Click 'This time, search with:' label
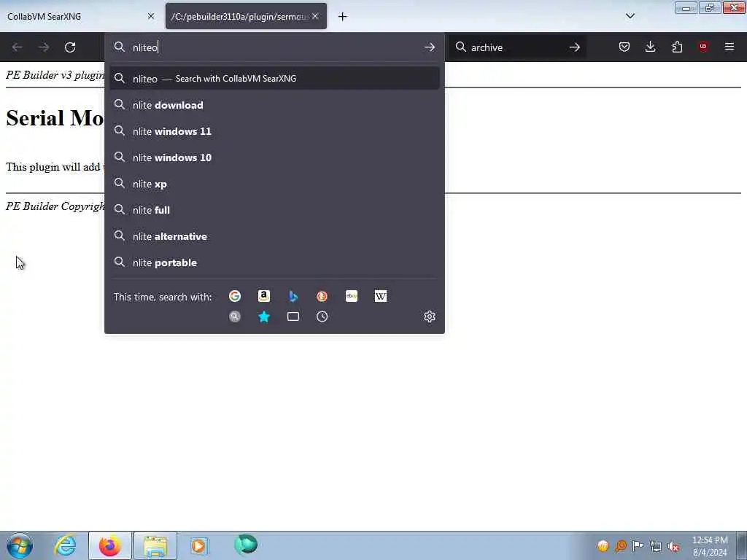The width and height of the screenshot is (747, 560). pyautogui.click(x=163, y=297)
